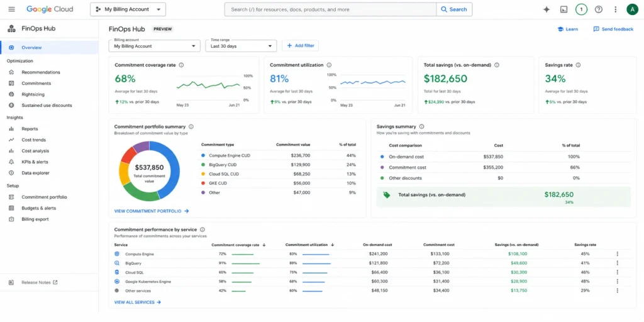Click the PREVIEW badge next to FinOps Hub

pos(163,29)
